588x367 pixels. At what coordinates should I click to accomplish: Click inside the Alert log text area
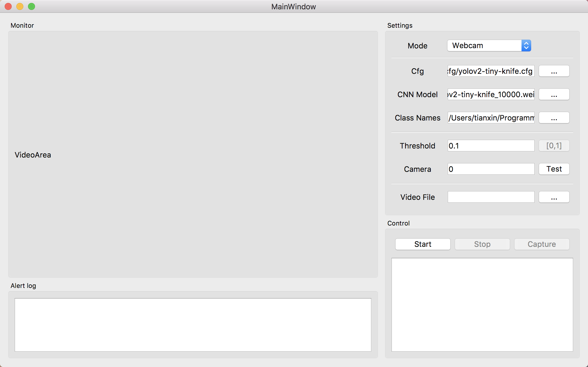[193, 325]
